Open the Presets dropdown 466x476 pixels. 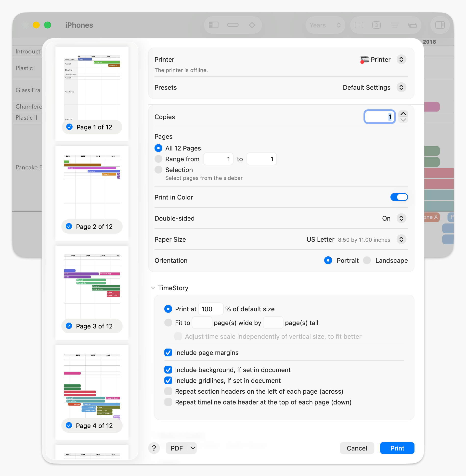point(401,87)
